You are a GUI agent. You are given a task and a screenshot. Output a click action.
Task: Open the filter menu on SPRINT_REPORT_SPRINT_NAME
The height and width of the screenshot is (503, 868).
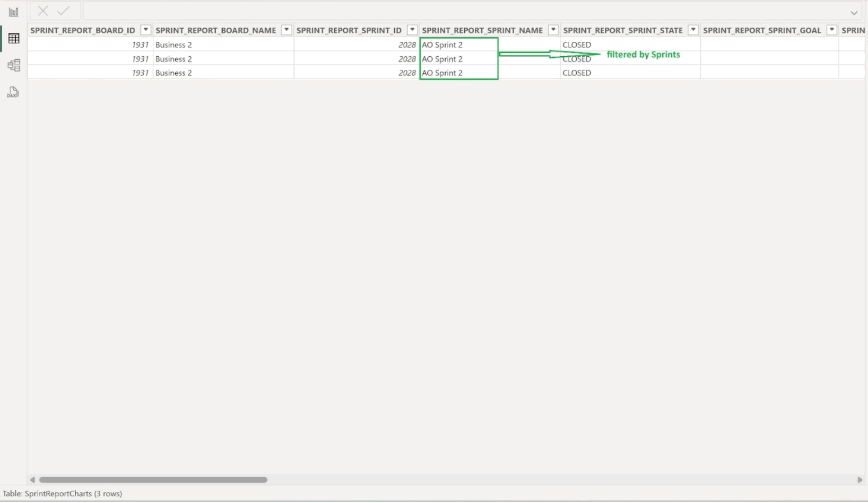[x=553, y=30]
